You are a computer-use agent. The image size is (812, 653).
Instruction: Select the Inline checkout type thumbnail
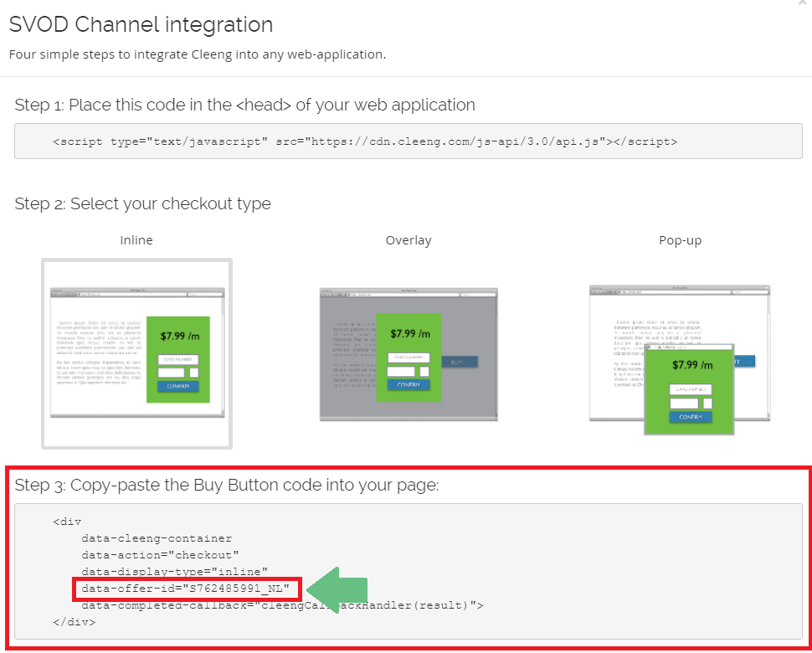pos(136,353)
